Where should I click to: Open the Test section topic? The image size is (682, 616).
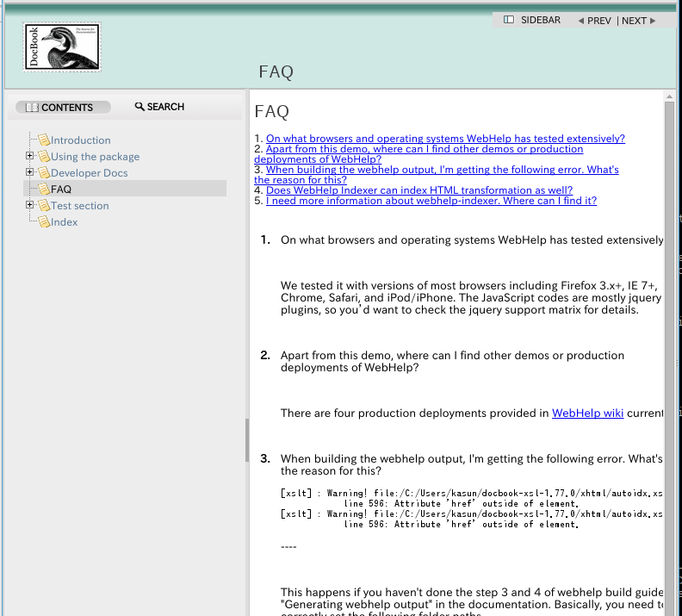coord(79,206)
